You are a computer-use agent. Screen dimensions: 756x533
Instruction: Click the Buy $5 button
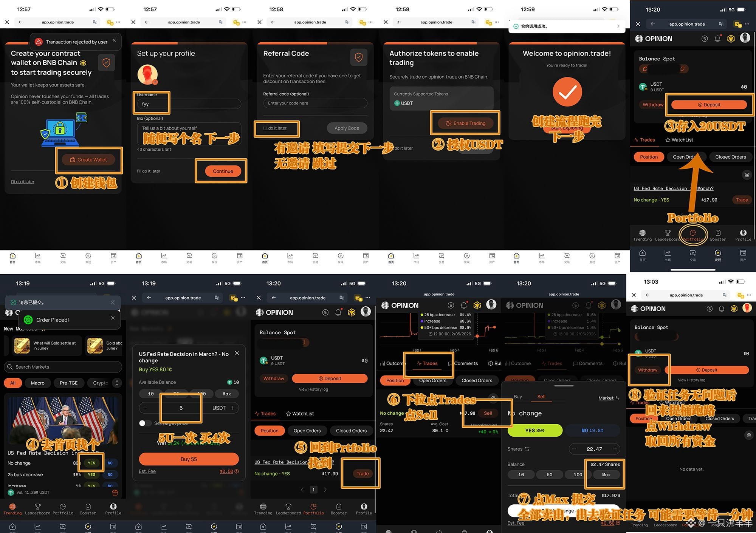click(189, 459)
